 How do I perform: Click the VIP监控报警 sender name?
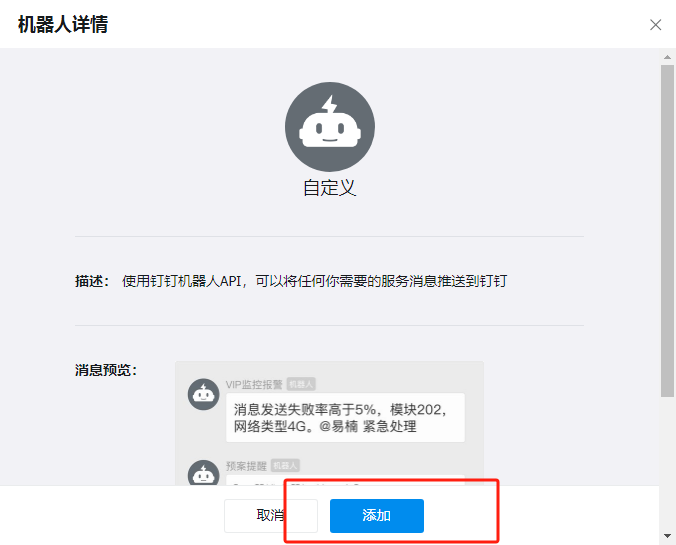pos(254,385)
